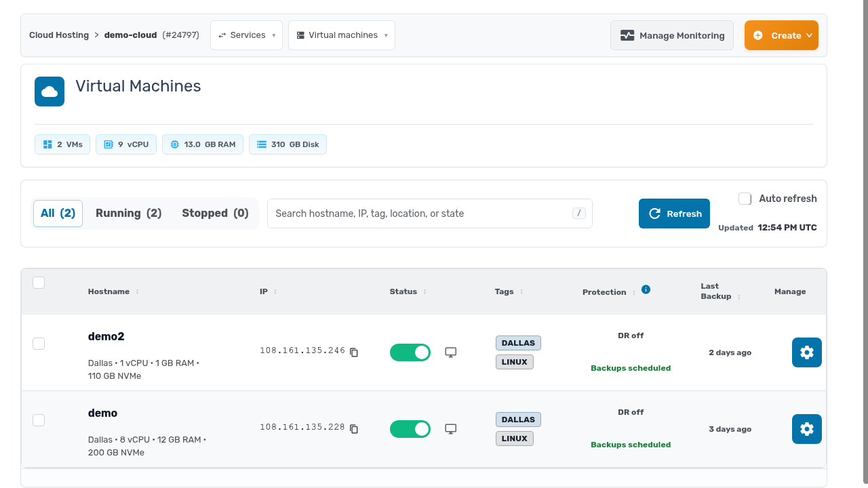The image size is (868, 488).
Task: Open gear manage menu for demo
Action: pyautogui.click(x=807, y=429)
